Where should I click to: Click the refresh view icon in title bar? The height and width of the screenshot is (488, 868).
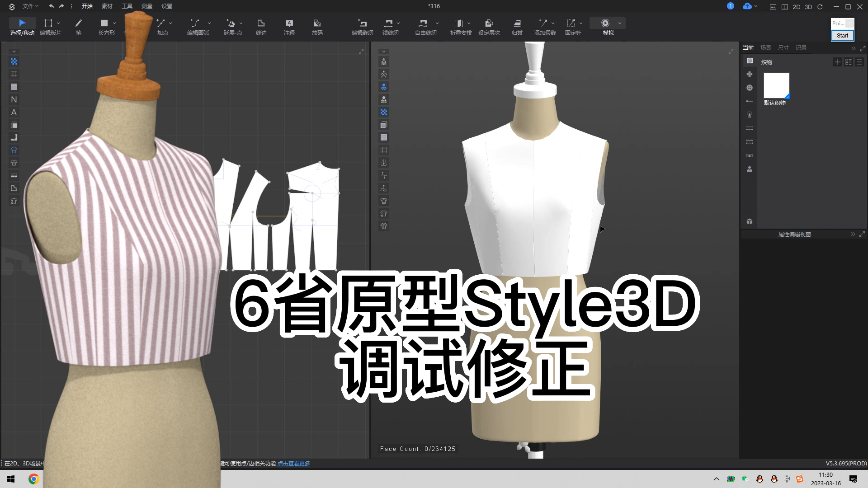click(820, 7)
